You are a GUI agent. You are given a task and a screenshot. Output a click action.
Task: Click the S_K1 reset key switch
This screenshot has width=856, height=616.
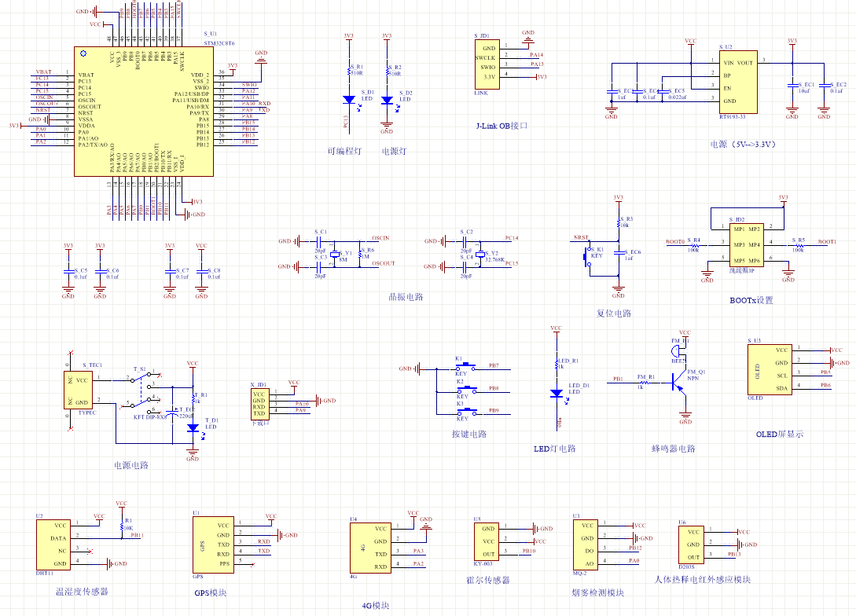(589, 256)
